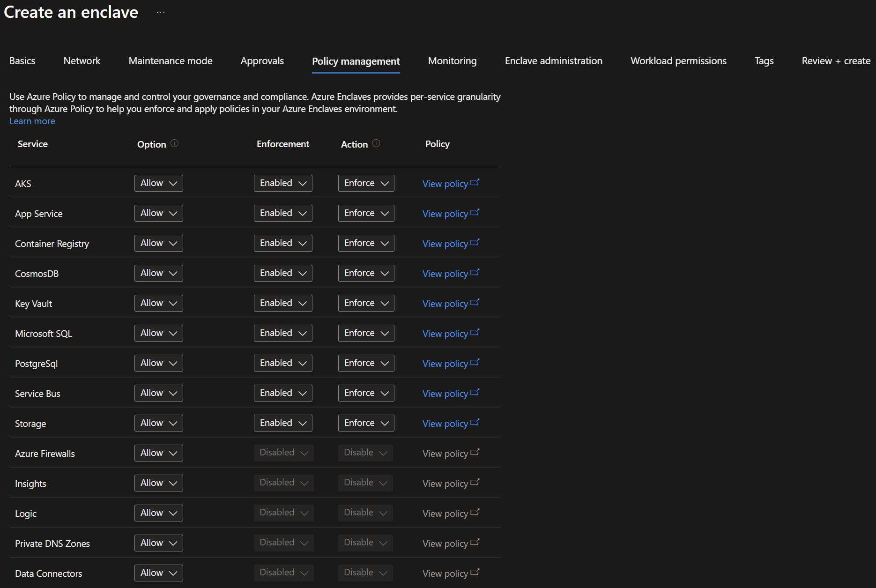This screenshot has height=588, width=876.
Task: Open the Container Registry Option dropdown
Action: tap(159, 243)
